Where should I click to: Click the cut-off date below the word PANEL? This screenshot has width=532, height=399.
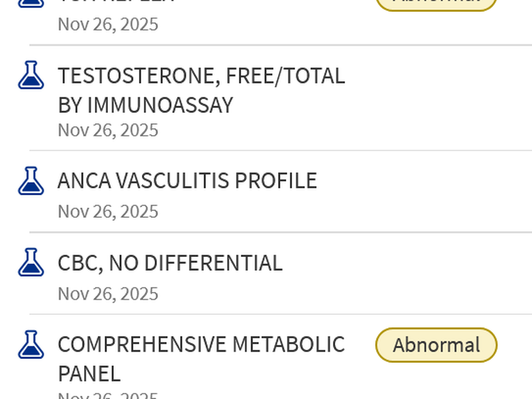[108, 395]
